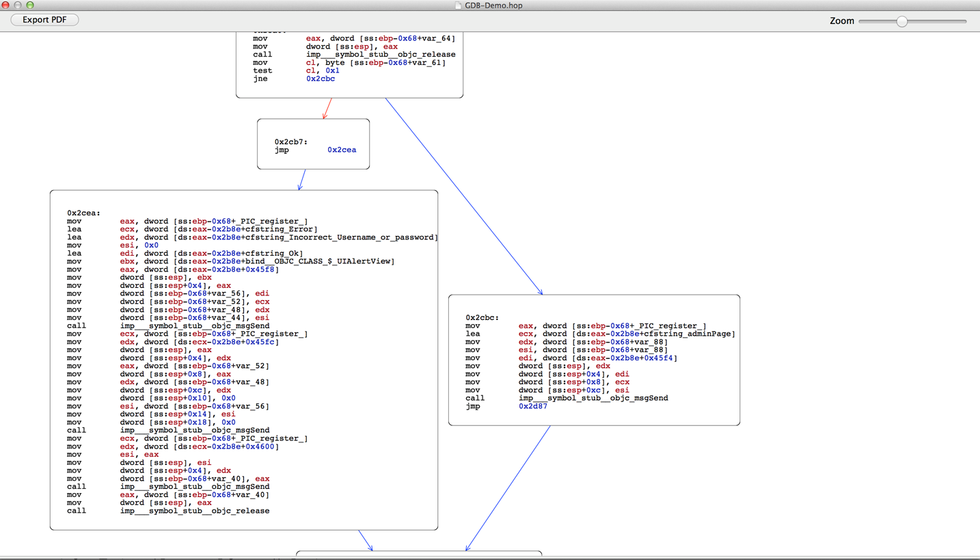Click the blue arrowhead entering the 0x2cbc block
This screenshot has width=980, height=560.
[x=540, y=292]
